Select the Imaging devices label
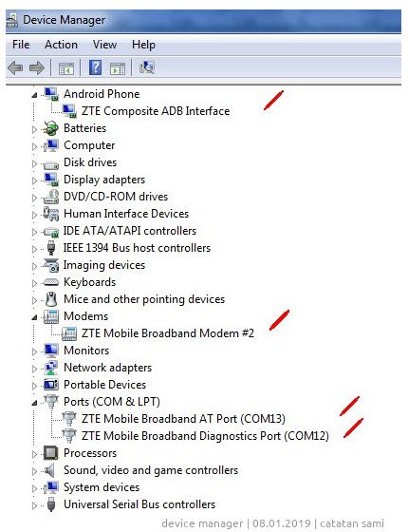Viewport: 408px width, 532px height. (x=104, y=265)
